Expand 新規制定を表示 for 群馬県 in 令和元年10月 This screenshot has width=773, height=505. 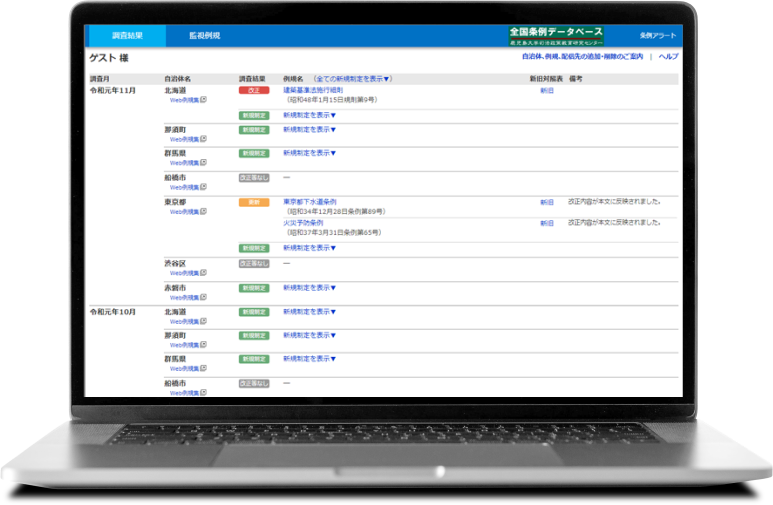(309, 358)
